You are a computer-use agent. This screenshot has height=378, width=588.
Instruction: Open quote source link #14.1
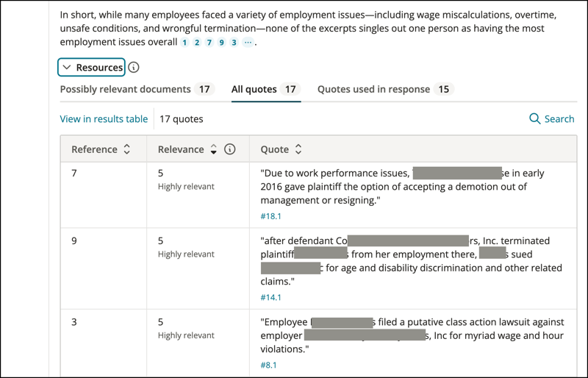(270, 298)
